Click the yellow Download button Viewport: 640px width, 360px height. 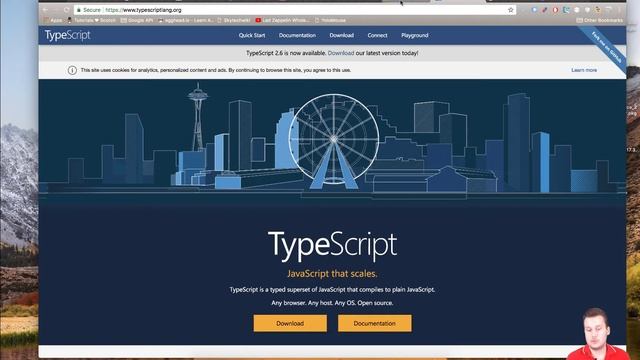(290, 323)
